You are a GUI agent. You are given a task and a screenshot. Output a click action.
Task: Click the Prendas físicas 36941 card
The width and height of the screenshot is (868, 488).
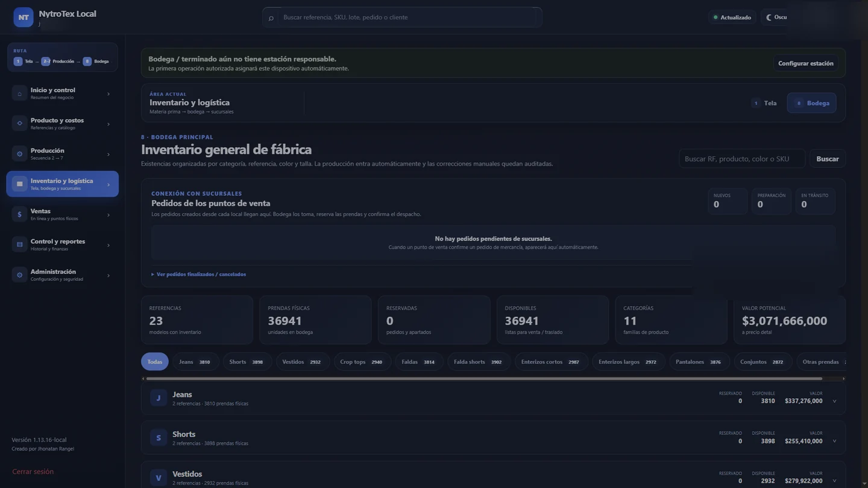pos(315,320)
